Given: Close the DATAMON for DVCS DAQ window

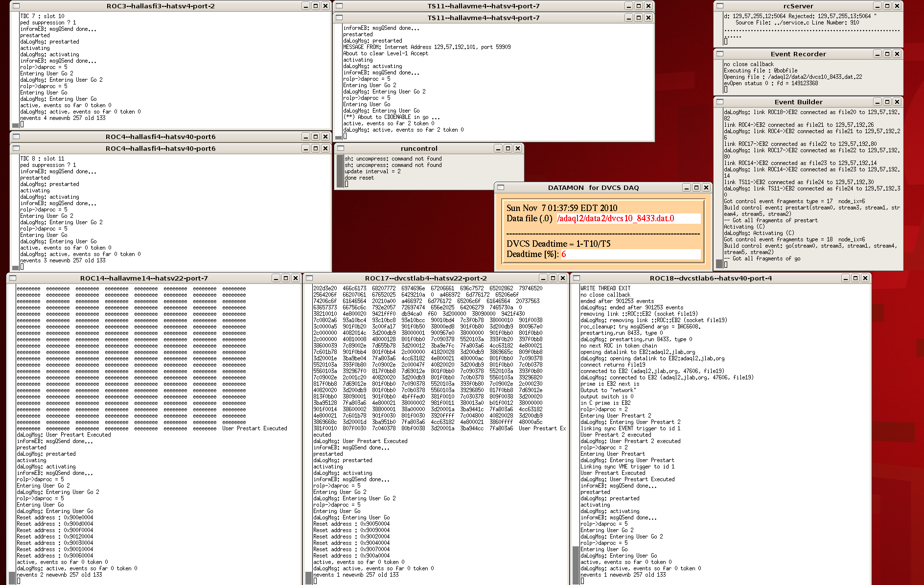Looking at the screenshot, I should 706,187.
